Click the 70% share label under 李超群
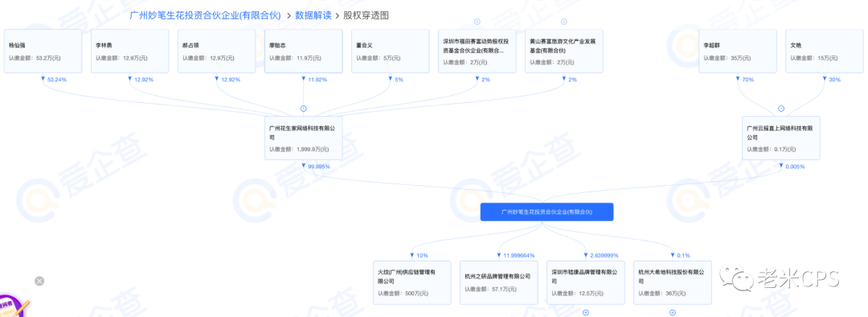Screen dimensions: 868x317 (748, 80)
